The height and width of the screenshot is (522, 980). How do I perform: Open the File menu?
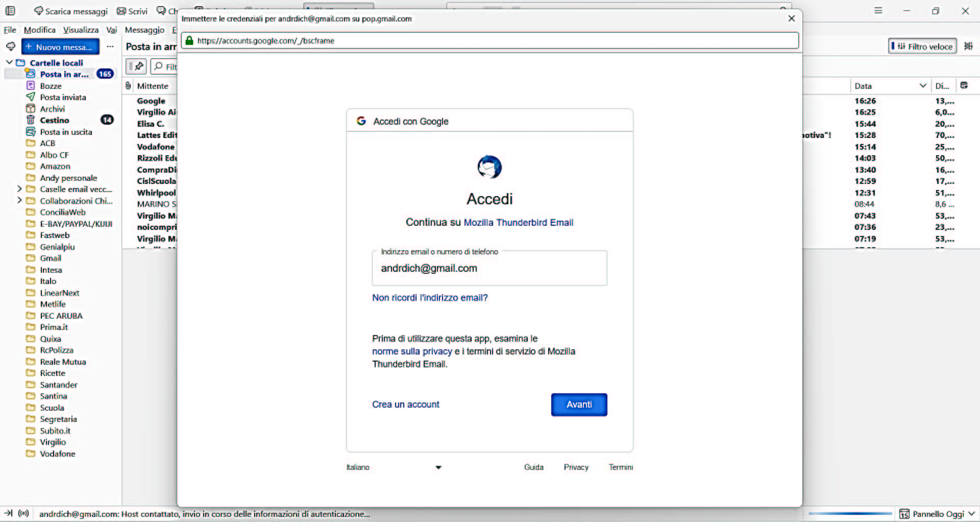point(10,30)
